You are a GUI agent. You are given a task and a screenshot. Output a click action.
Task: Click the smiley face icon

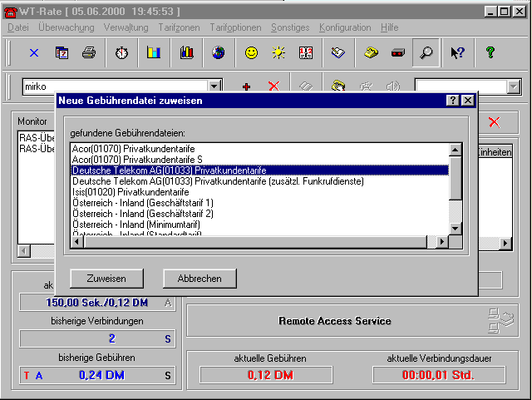[251, 52]
